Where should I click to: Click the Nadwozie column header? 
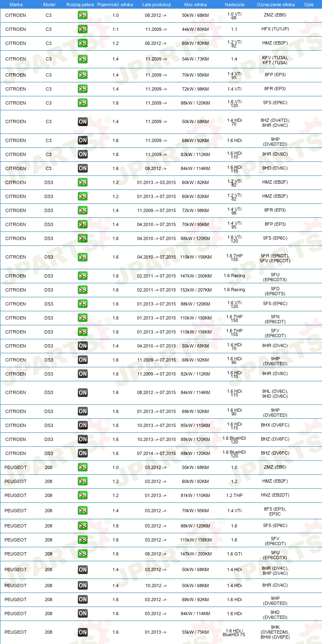[x=234, y=4]
